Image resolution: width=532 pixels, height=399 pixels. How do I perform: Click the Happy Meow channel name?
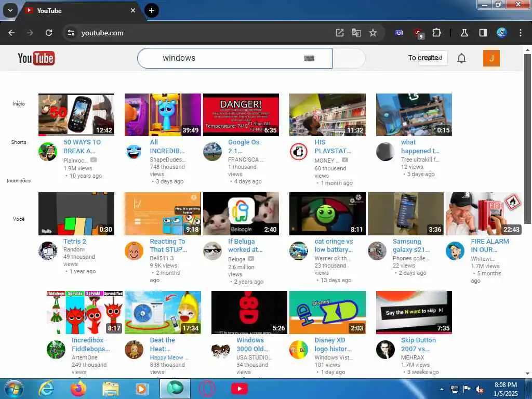[x=168, y=357]
